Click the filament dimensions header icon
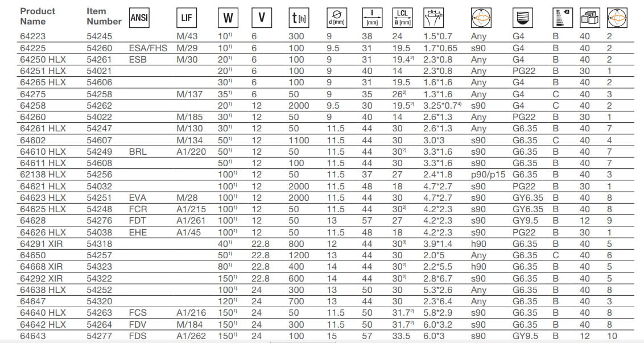 point(435,18)
